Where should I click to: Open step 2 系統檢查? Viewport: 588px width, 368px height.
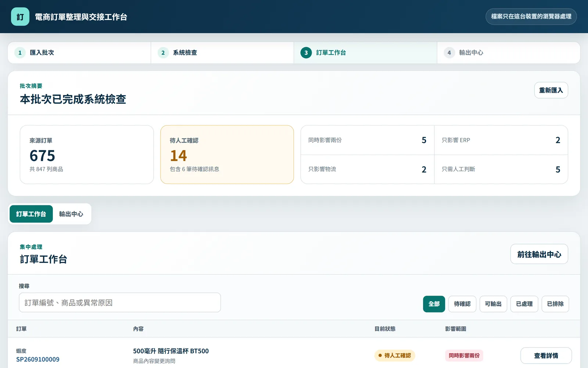pyautogui.click(x=222, y=53)
